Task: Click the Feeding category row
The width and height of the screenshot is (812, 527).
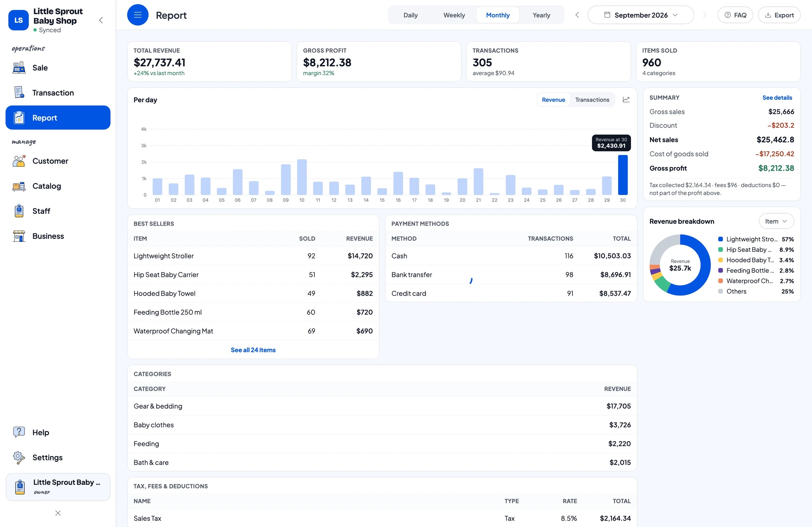Action: coord(382,444)
